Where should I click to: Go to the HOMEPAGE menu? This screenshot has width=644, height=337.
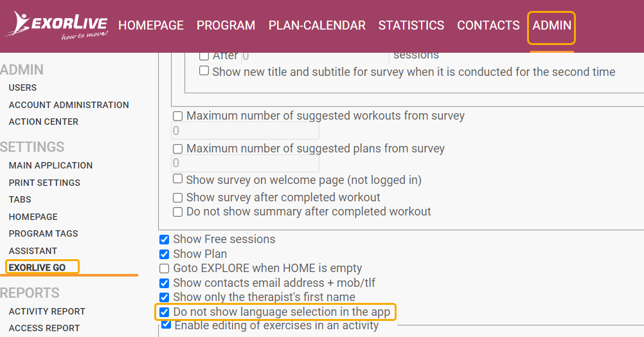pyautogui.click(x=151, y=26)
